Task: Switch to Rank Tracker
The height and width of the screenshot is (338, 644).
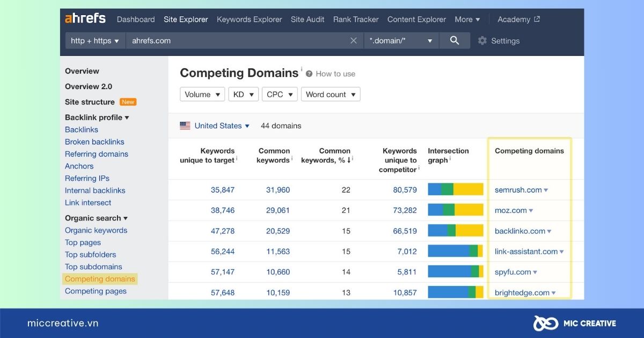Action: click(356, 19)
